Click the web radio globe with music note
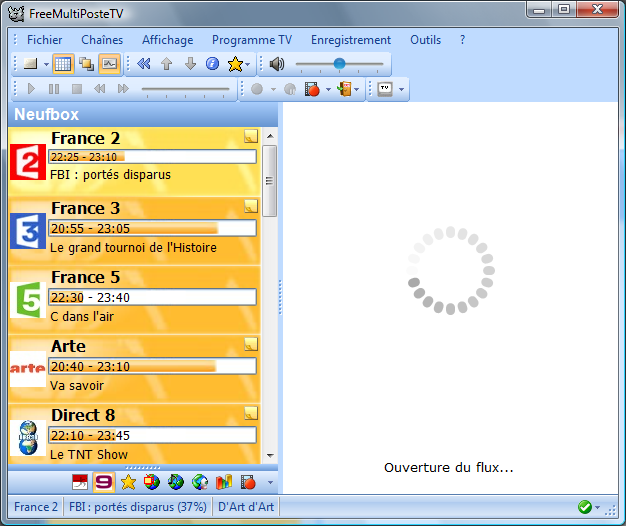 coord(176,482)
